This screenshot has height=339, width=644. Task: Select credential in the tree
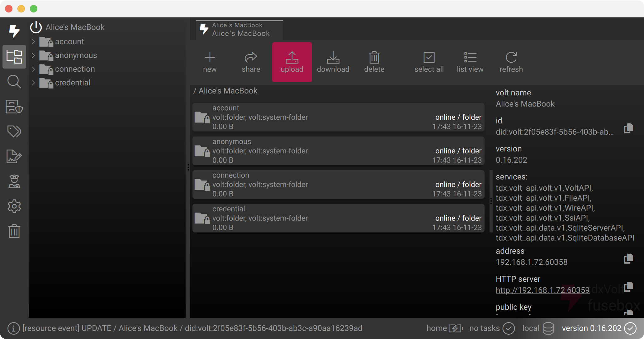73,83
